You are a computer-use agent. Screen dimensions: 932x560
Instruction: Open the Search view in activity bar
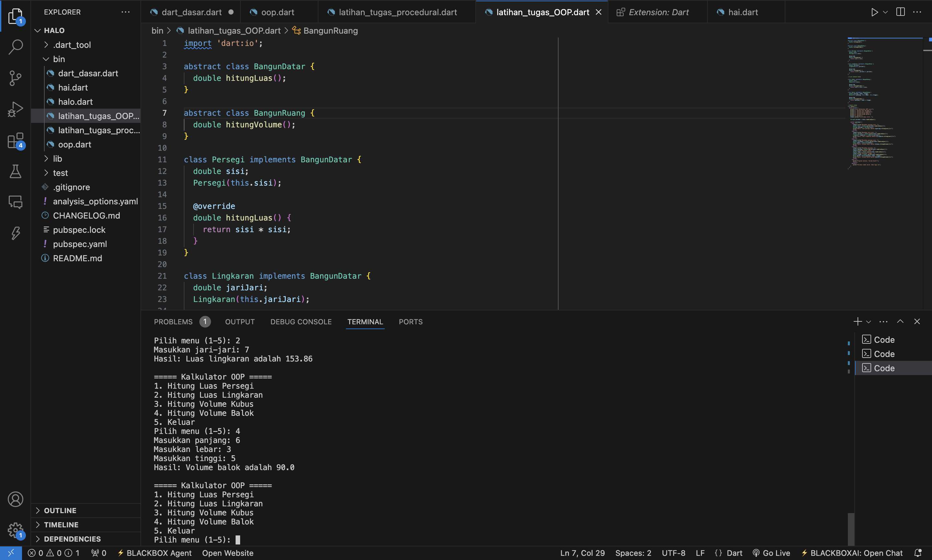click(x=16, y=47)
